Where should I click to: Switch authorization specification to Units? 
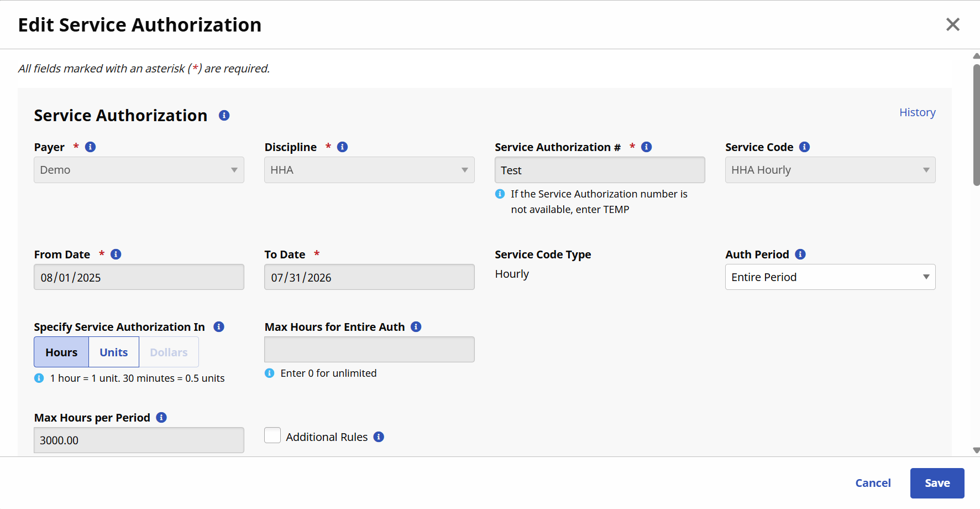point(113,352)
